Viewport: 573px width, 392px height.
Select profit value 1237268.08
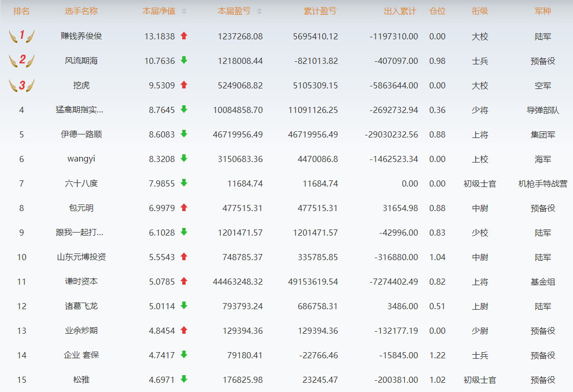point(240,36)
